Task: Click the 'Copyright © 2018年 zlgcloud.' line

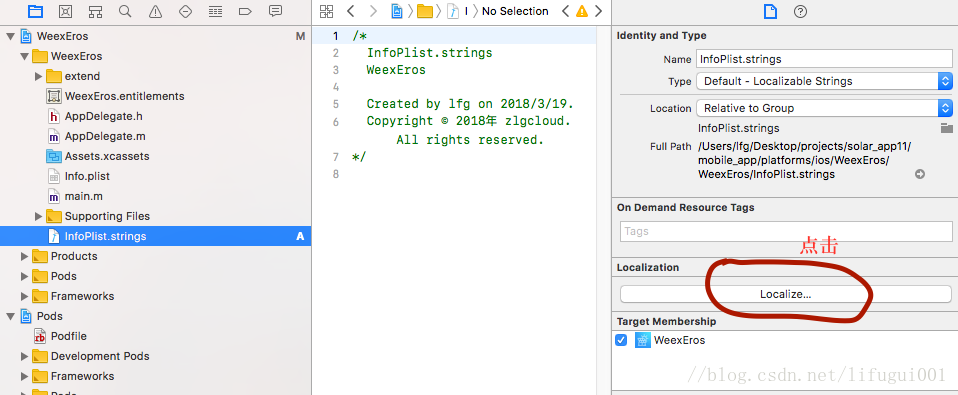Action: [x=468, y=121]
